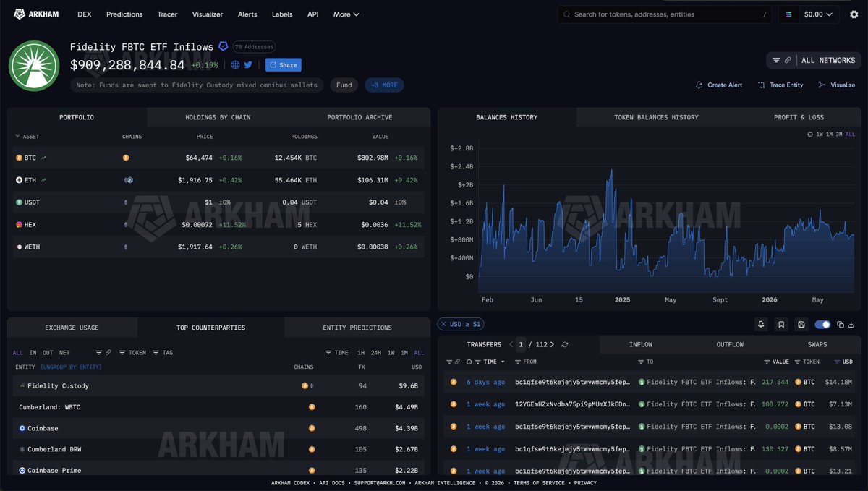868x491 pixels.
Task: Open the entity Twitter bird icon
Action: coord(248,65)
